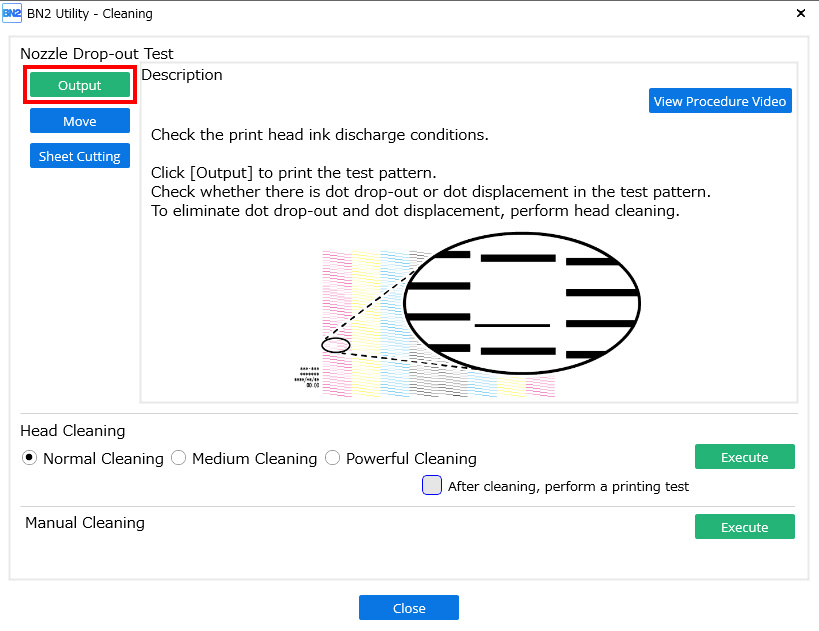Click the small oval marker on test pattern

336,345
